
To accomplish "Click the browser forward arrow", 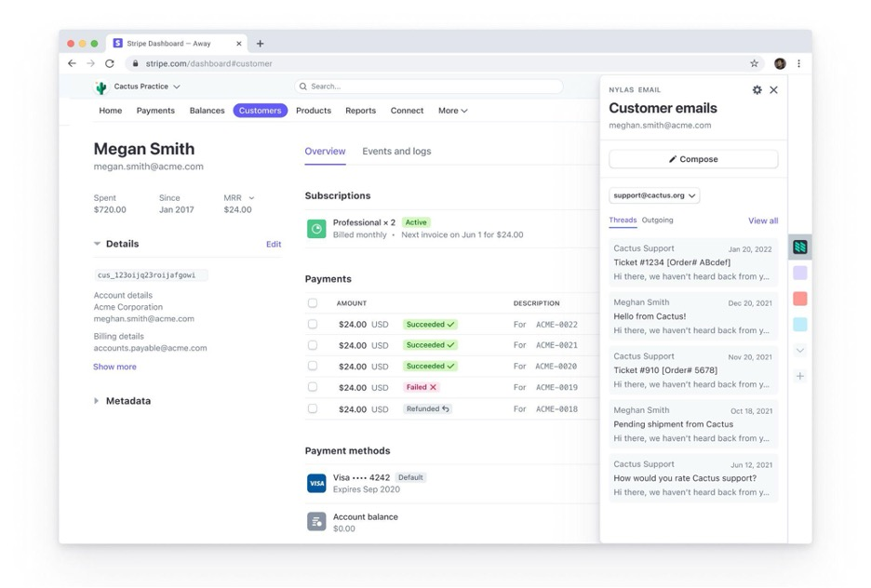I will click(90, 63).
